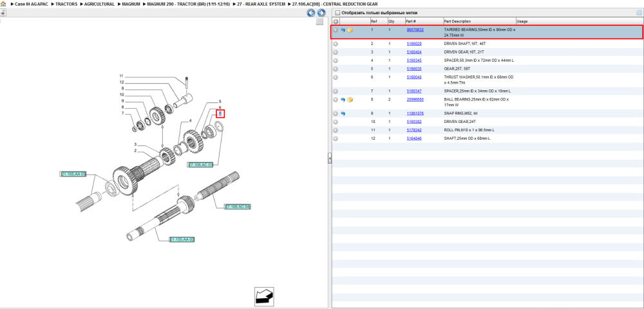This screenshot has height=309, width=644.
Task: Sort by the Ref column header
Action: pos(378,21)
